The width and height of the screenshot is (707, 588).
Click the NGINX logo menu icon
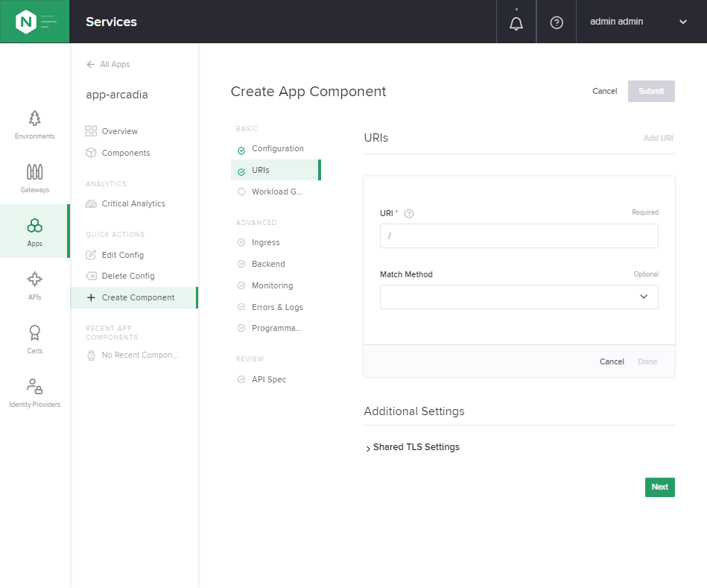[35, 22]
